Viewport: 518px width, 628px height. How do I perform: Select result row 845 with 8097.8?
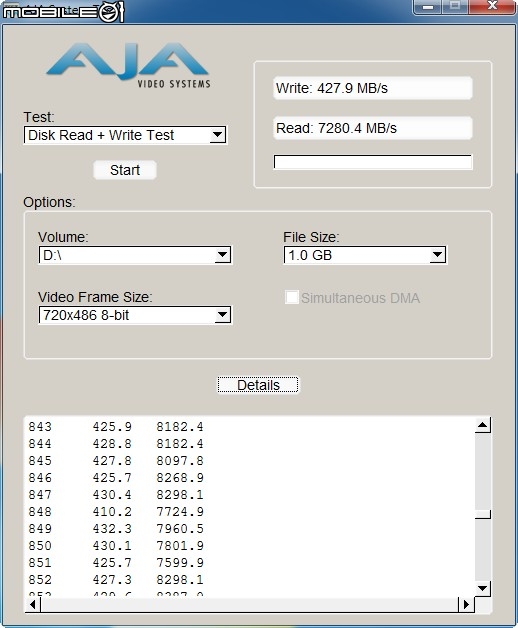pos(116,461)
